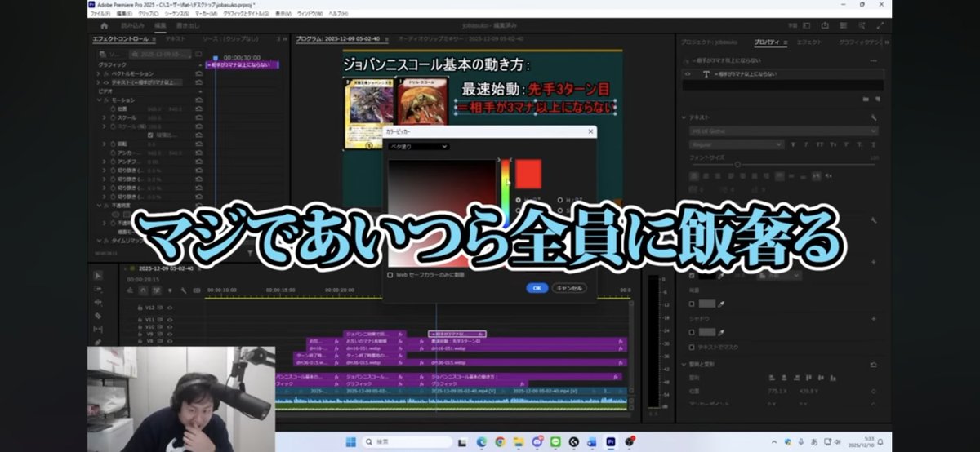
Task: Confirm color picker with OK button
Action: pyautogui.click(x=537, y=287)
